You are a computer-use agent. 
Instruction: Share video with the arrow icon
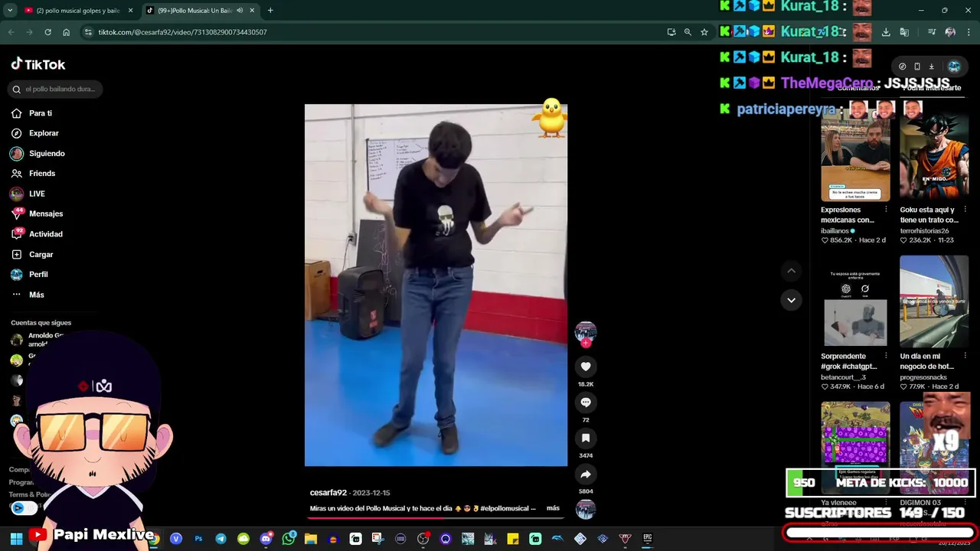tap(586, 474)
